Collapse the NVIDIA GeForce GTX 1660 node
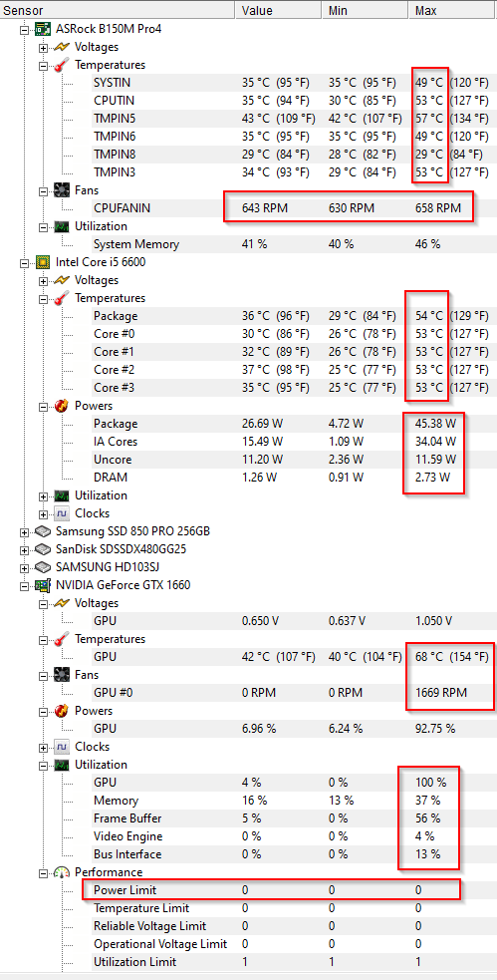The image size is (497, 980). pyautogui.click(x=24, y=585)
